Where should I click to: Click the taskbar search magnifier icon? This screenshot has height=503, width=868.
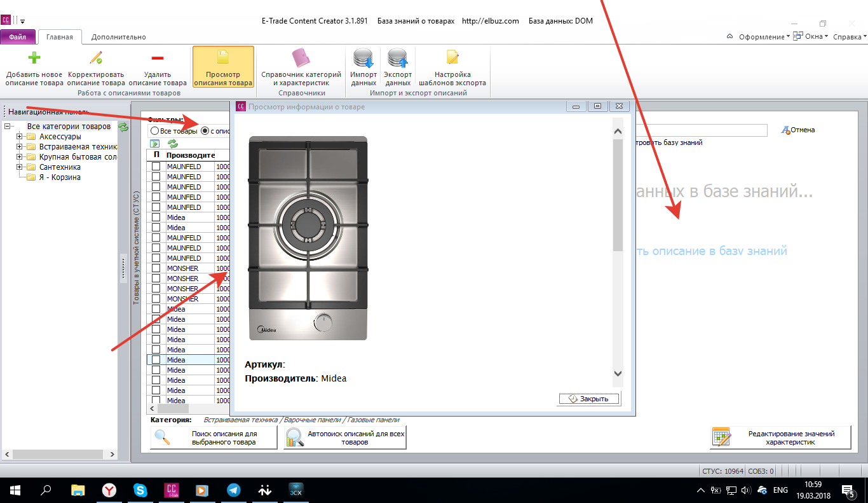(46, 490)
